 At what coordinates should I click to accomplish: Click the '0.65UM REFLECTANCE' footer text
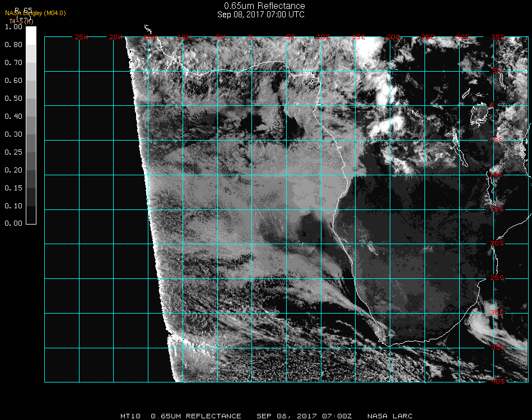click(x=196, y=416)
